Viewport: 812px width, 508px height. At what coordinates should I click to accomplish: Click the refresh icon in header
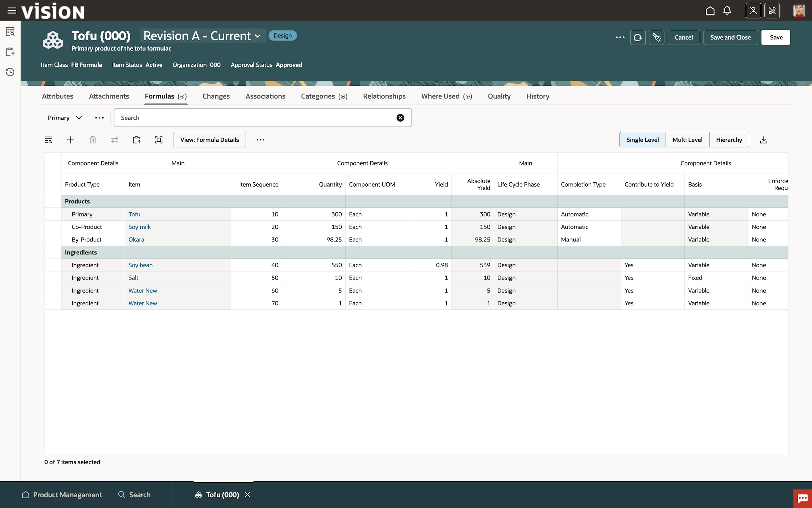tap(638, 37)
